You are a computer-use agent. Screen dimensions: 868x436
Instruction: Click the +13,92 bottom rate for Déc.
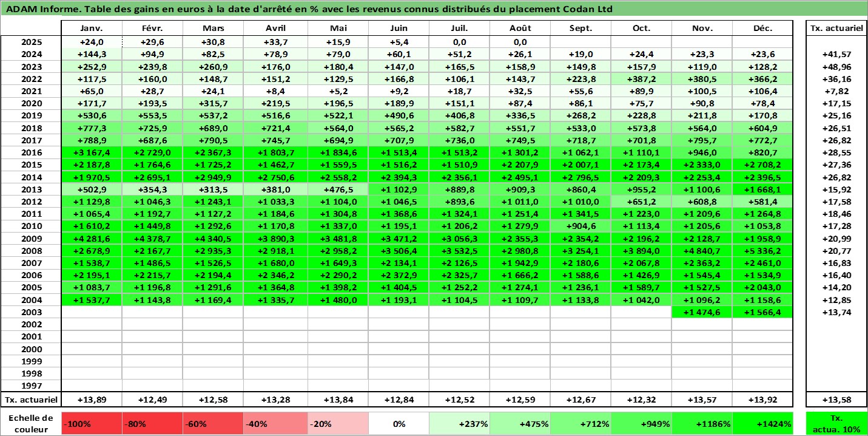coord(762,400)
